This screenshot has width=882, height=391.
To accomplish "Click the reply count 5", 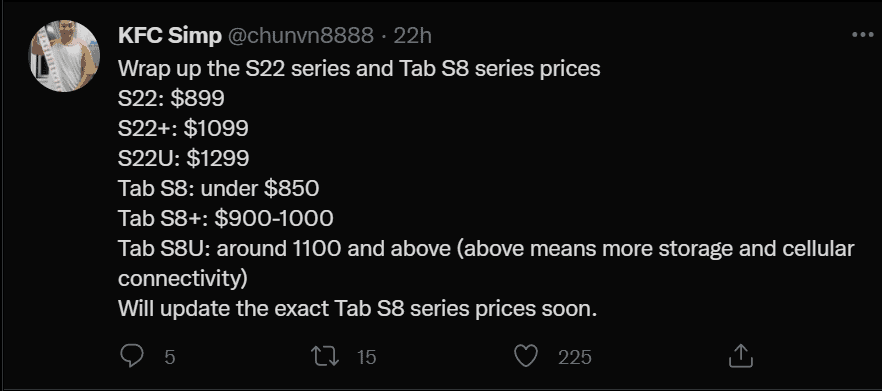I will [169, 357].
